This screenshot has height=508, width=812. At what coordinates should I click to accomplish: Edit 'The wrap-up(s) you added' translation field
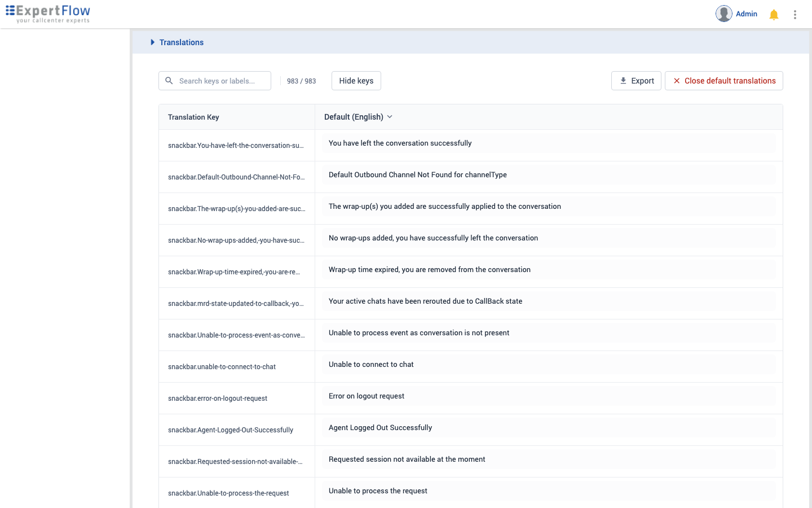click(x=549, y=207)
